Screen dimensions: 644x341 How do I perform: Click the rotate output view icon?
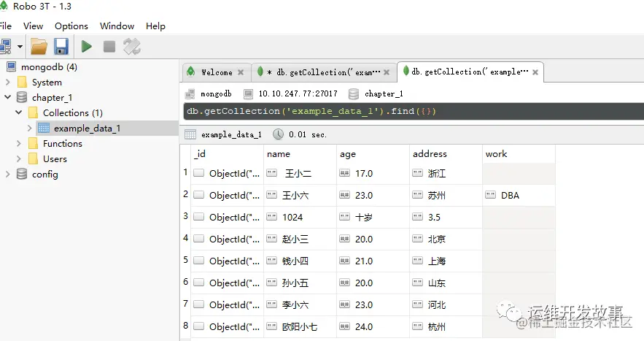click(132, 47)
